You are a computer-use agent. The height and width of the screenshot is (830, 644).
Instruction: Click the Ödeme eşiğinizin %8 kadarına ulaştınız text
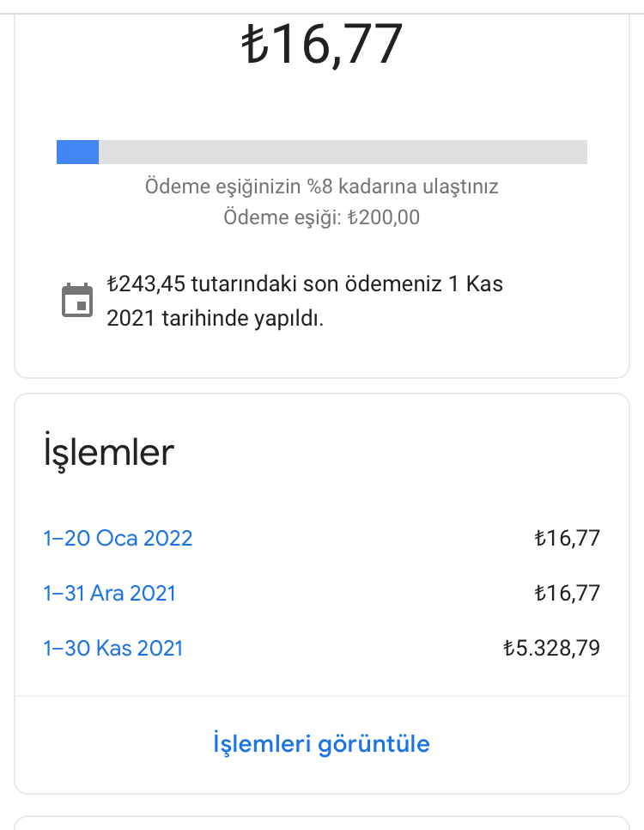(322, 186)
